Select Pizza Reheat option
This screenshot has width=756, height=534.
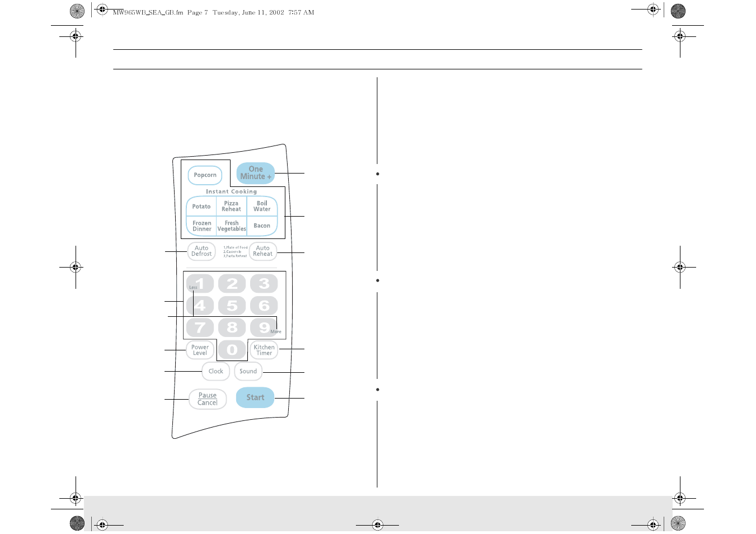point(231,207)
